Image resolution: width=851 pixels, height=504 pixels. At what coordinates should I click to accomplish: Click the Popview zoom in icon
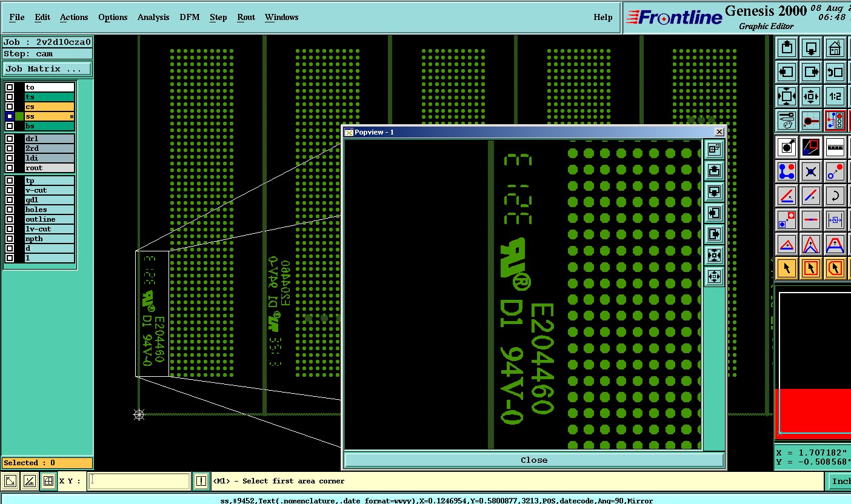click(714, 256)
